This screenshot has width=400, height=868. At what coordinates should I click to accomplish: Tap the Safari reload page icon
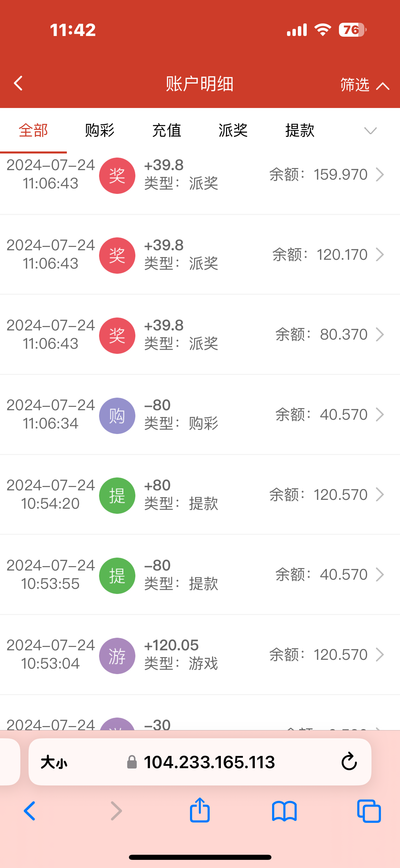pos(349,762)
